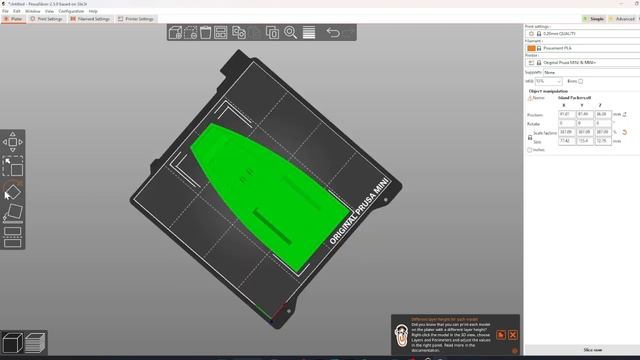Click the Print settings lock icon
640x360 pixels.
pyautogui.click(x=539, y=34)
